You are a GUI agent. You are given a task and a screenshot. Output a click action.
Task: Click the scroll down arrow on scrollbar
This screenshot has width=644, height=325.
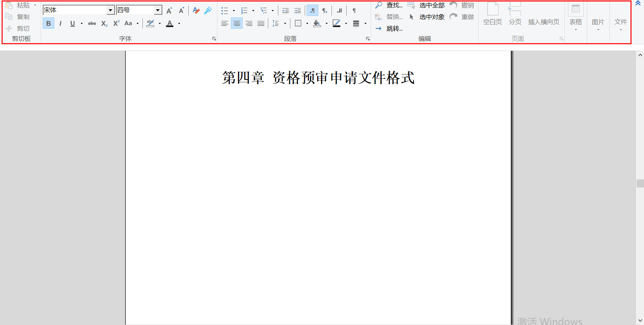pyautogui.click(x=640, y=321)
